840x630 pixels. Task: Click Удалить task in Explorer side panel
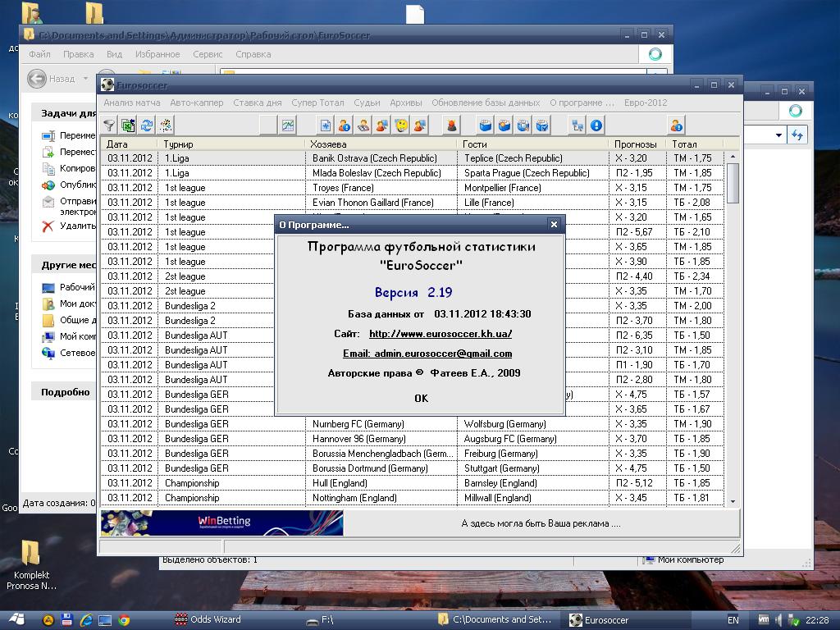(69, 226)
